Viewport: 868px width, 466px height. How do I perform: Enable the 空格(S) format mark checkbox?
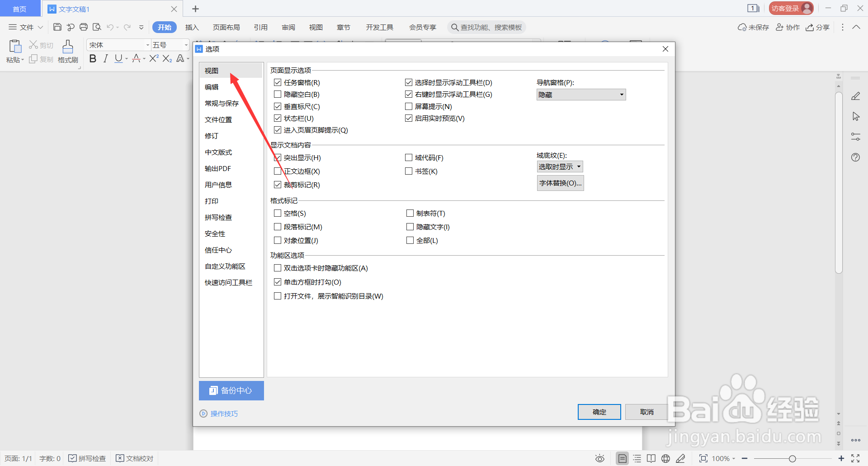(278, 213)
